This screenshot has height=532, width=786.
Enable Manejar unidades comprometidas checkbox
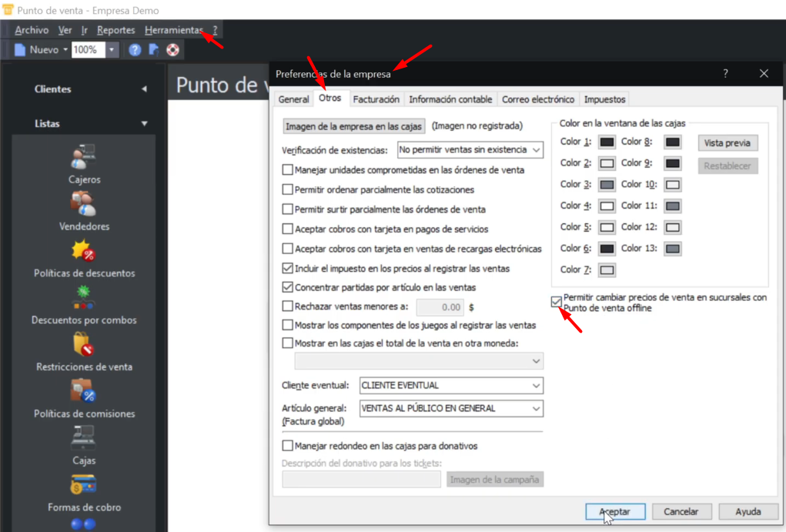click(x=288, y=169)
